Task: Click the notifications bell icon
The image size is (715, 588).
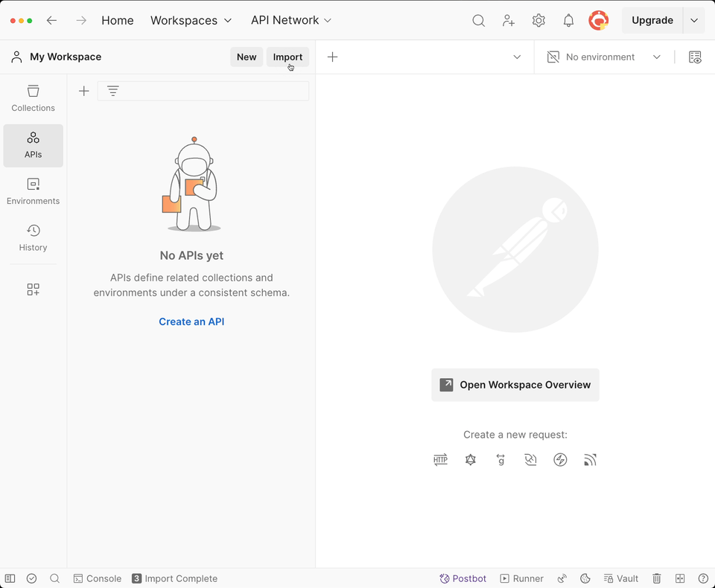Action: [x=568, y=21]
